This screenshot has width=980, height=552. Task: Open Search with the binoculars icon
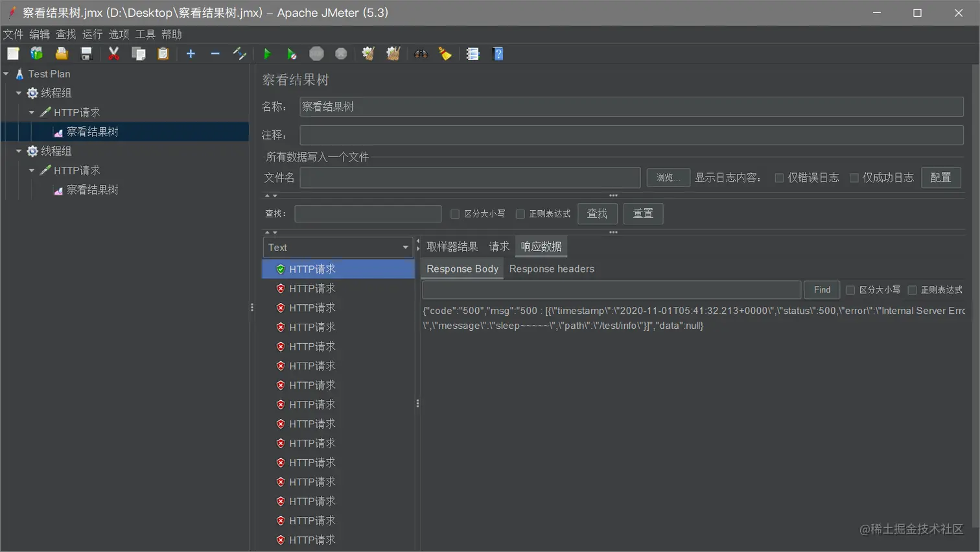click(x=421, y=54)
